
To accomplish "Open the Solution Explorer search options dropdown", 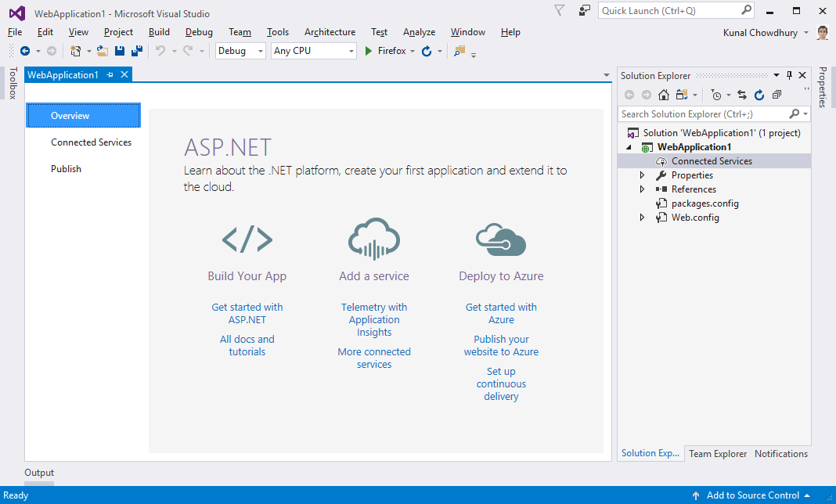I will [805, 113].
